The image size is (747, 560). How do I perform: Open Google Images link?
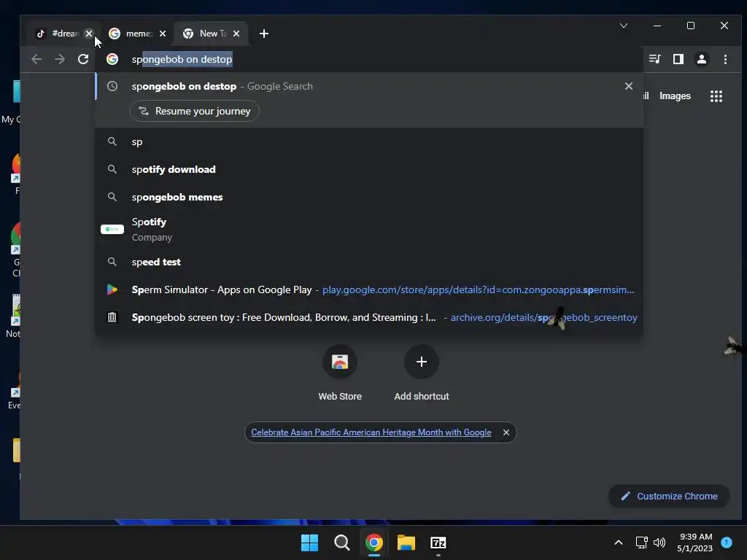point(675,96)
